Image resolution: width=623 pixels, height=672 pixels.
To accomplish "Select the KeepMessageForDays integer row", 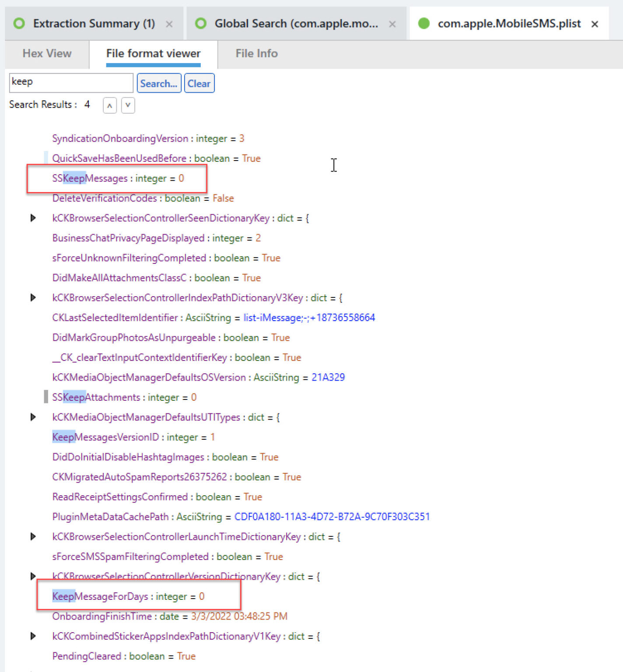I will coord(128,596).
